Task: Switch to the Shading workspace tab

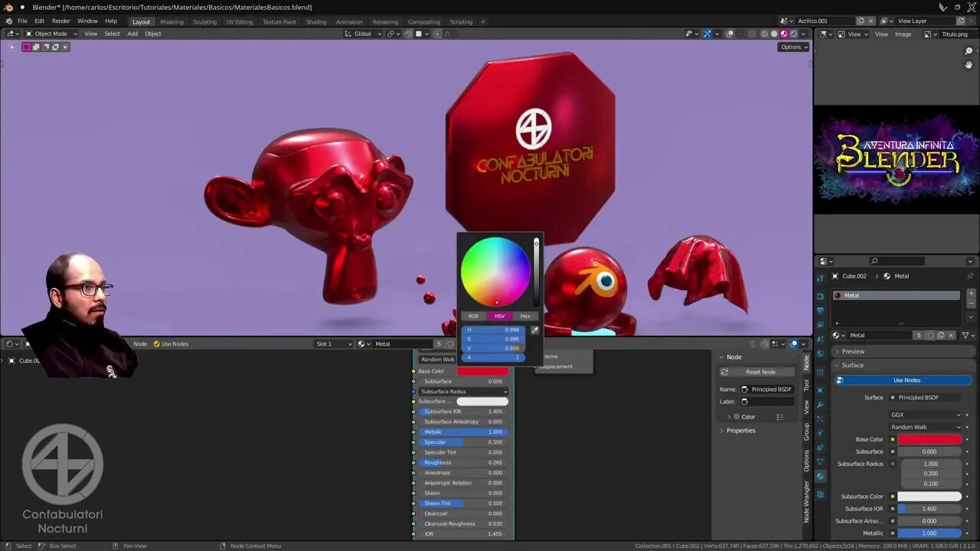Action: pyautogui.click(x=316, y=22)
